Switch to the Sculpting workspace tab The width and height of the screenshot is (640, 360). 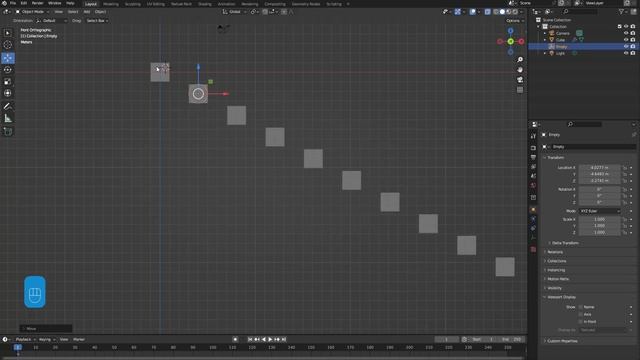tap(132, 4)
